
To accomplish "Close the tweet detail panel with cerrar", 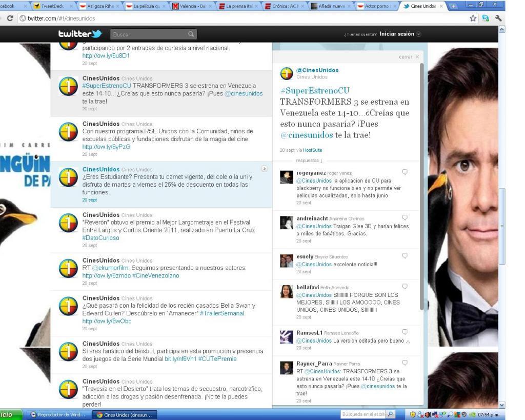I will [409, 57].
